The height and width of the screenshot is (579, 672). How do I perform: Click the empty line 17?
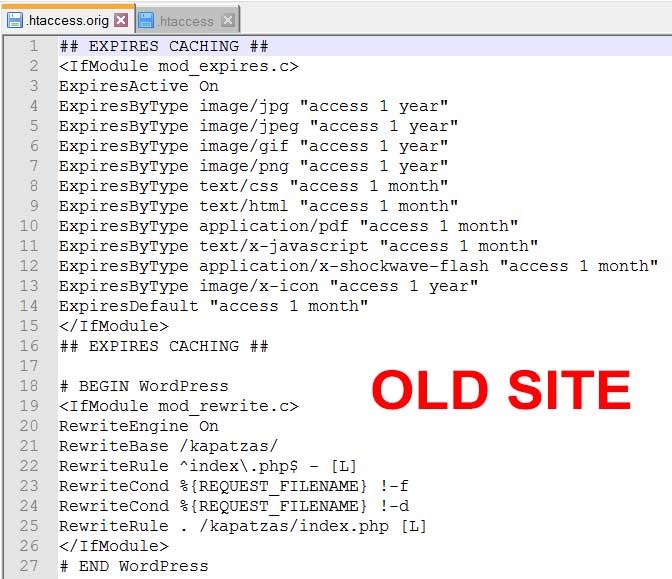pos(200,366)
